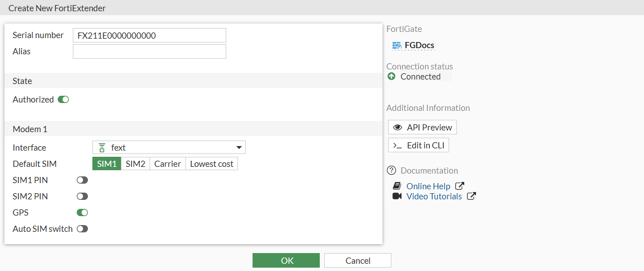Click the Cancel button
The width and height of the screenshot is (644, 271).
(357, 260)
